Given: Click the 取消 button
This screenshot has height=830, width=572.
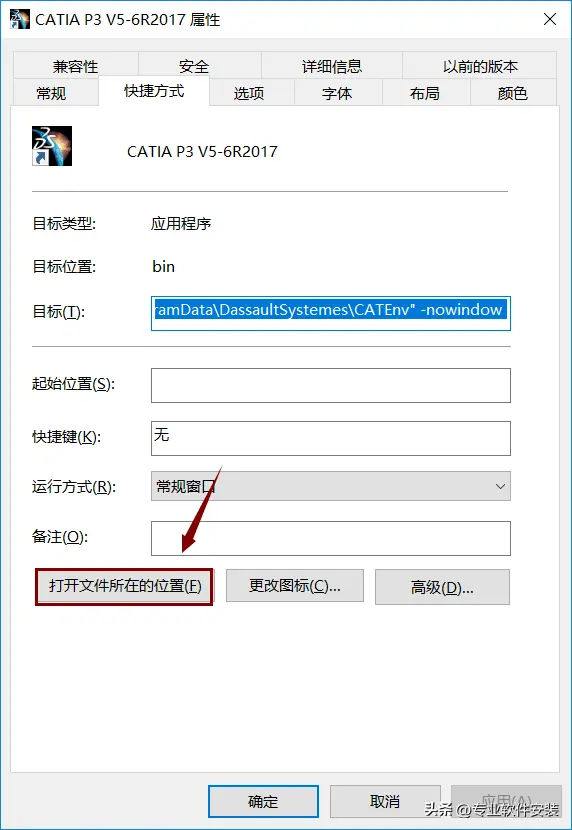Looking at the screenshot, I should (x=385, y=801).
